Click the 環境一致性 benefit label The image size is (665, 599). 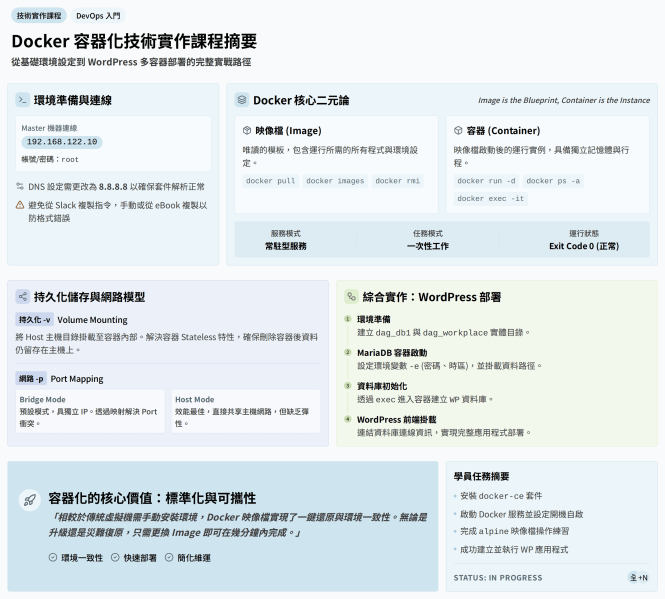point(82,558)
